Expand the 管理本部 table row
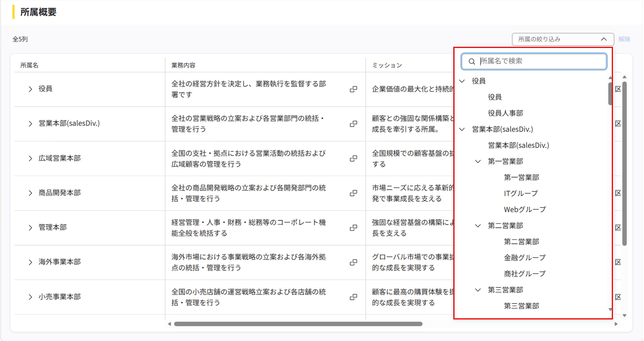Viewport: 644px width, 341px height. pos(30,228)
